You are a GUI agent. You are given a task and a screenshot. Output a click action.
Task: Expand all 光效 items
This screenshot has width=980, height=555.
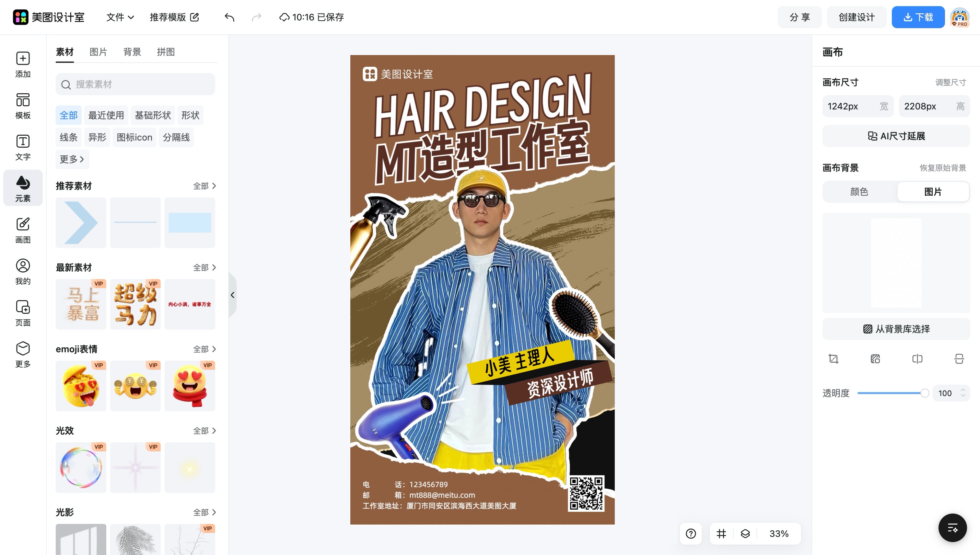[204, 431]
